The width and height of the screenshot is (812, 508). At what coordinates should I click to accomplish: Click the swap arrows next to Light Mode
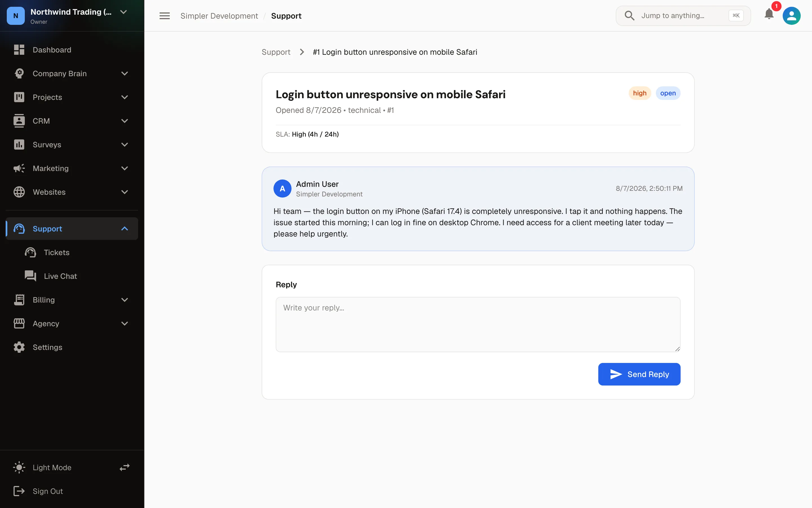pos(125,467)
